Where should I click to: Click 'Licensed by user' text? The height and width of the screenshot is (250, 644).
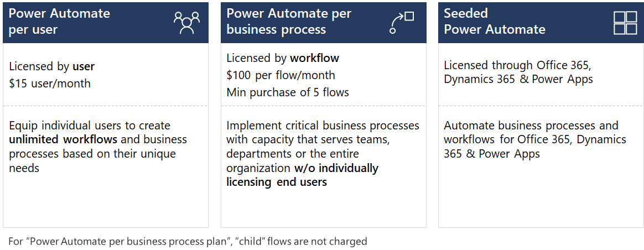(52, 66)
